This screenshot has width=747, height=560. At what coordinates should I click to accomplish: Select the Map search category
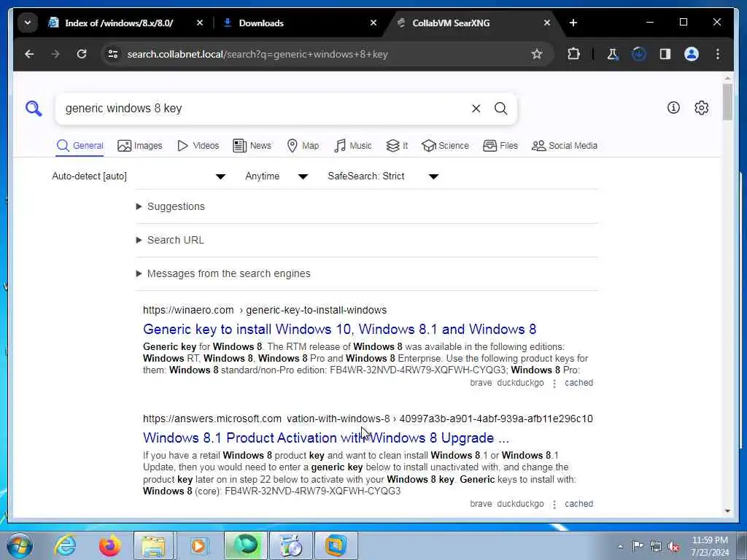click(x=303, y=146)
